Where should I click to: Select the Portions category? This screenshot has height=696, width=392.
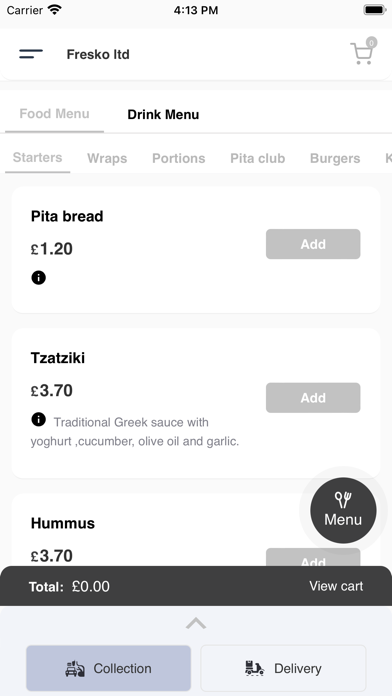pos(178,158)
